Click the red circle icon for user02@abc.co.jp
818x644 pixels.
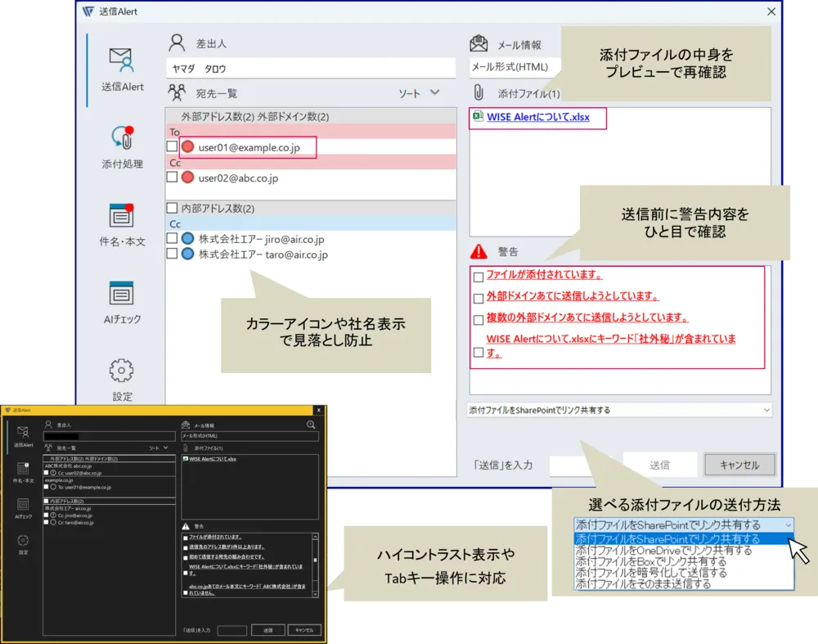pos(188,178)
